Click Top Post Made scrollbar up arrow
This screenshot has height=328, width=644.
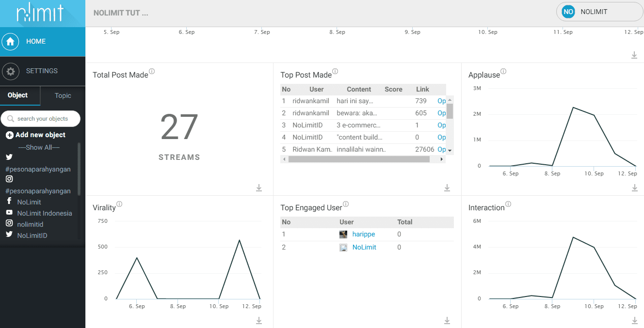click(450, 99)
